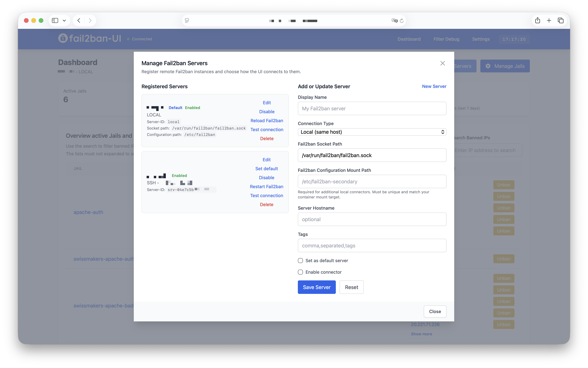Check Set as default server
Viewport: 588px width, 368px height.
[x=300, y=261]
